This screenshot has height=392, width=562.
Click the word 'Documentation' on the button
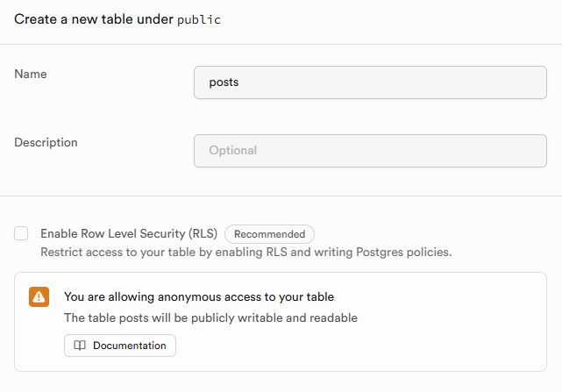tap(129, 346)
